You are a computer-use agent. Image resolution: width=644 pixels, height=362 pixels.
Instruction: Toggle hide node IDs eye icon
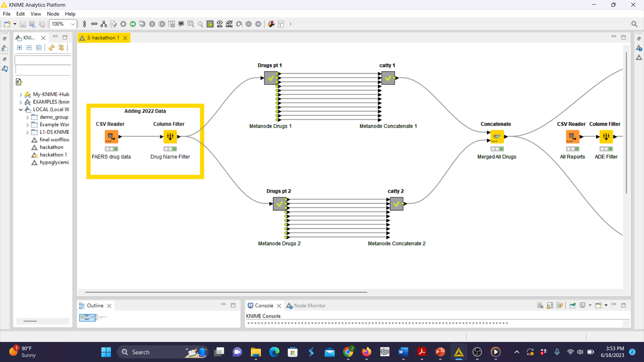coord(220,24)
